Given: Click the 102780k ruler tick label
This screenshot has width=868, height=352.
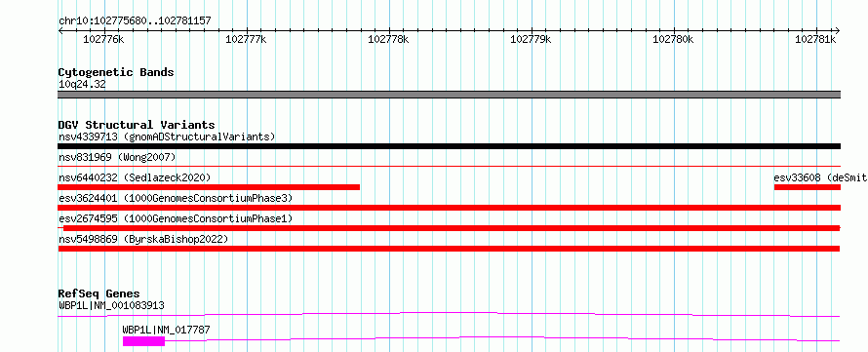Looking at the screenshot, I should click(674, 39).
